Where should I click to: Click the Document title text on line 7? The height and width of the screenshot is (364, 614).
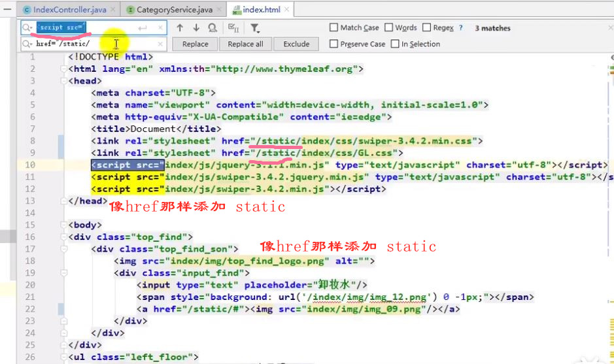pos(153,129)
